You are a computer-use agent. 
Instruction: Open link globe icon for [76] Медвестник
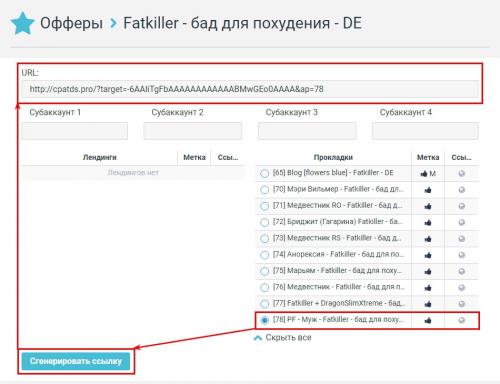coord(462,287)
